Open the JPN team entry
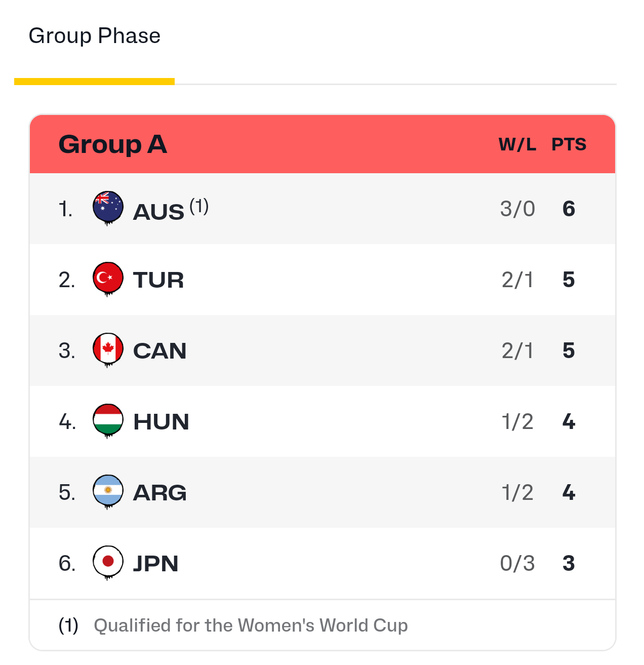This screenshot has height=665, width=644. pos(155,564)
